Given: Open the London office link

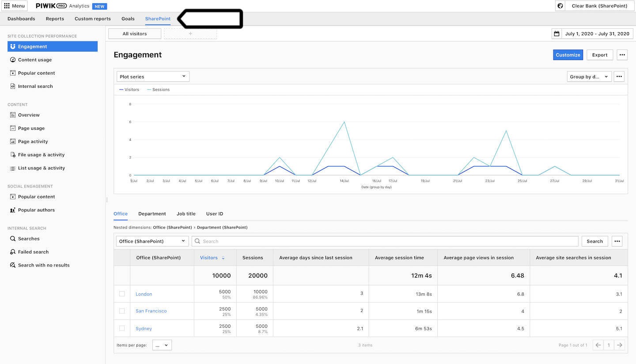Looking at the screenshot, I should [144, 294].
